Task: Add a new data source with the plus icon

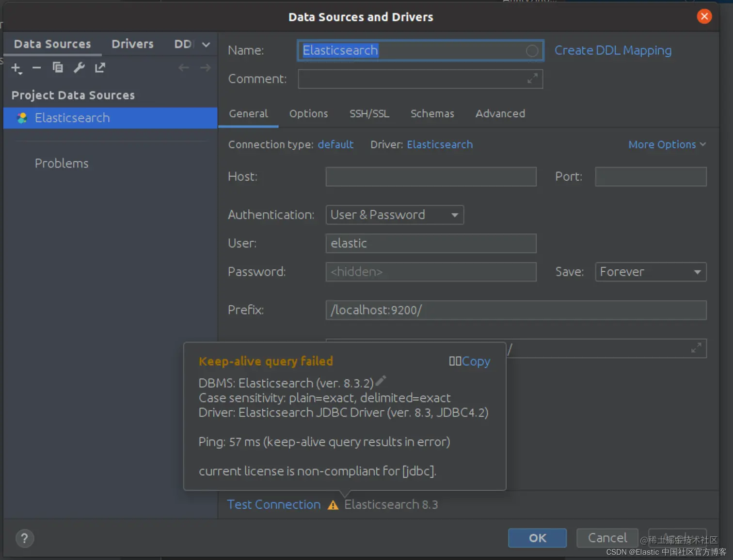Action: (x=16, y=68)
